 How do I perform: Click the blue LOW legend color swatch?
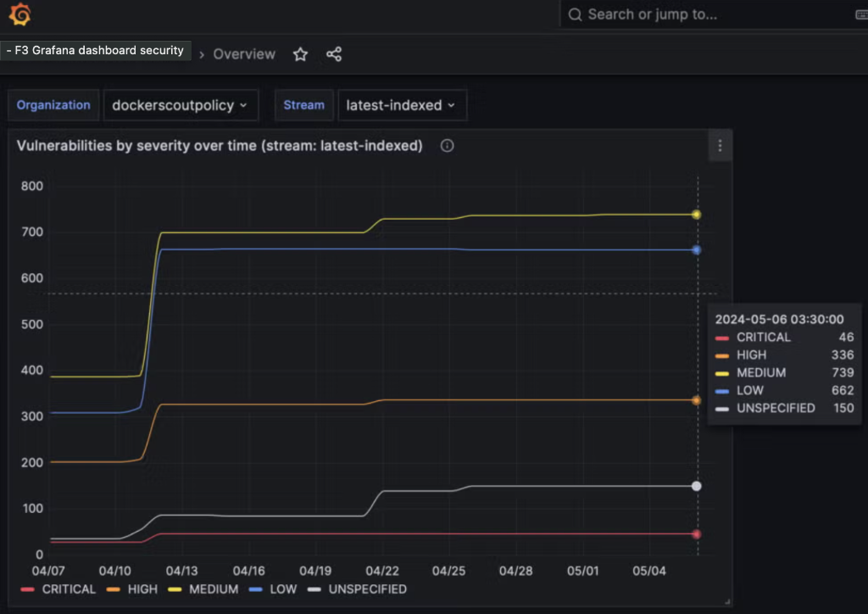click(x=255, y=589)
